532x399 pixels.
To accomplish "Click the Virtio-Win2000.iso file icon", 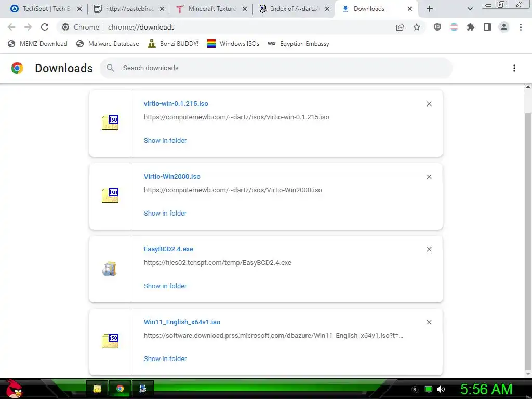I will (x=110, y=195).
